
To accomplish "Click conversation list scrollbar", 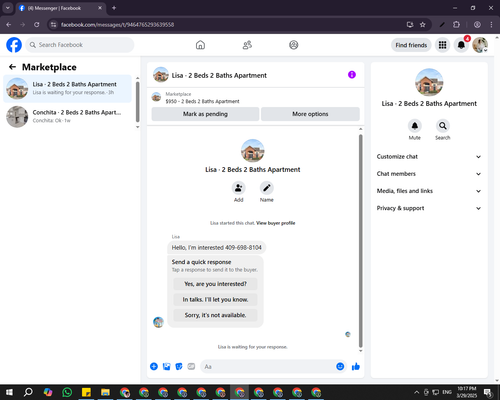I will (137, 102).
